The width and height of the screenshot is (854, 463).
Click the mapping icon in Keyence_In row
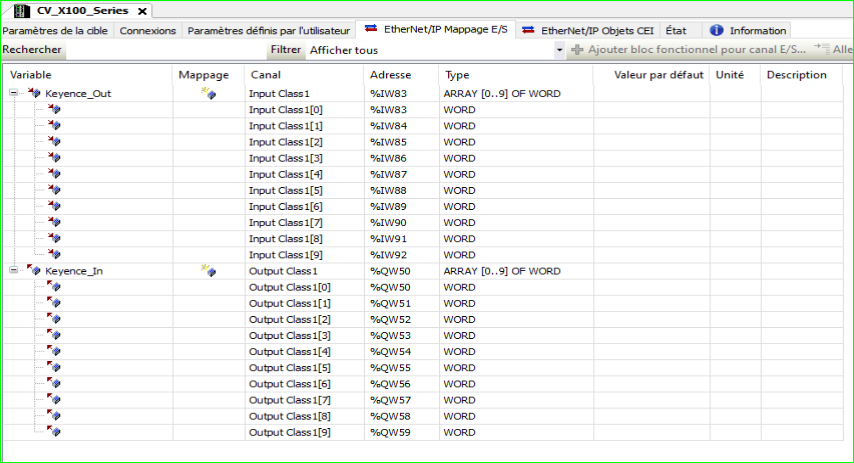pyautogui.click(x=208, y=271)
